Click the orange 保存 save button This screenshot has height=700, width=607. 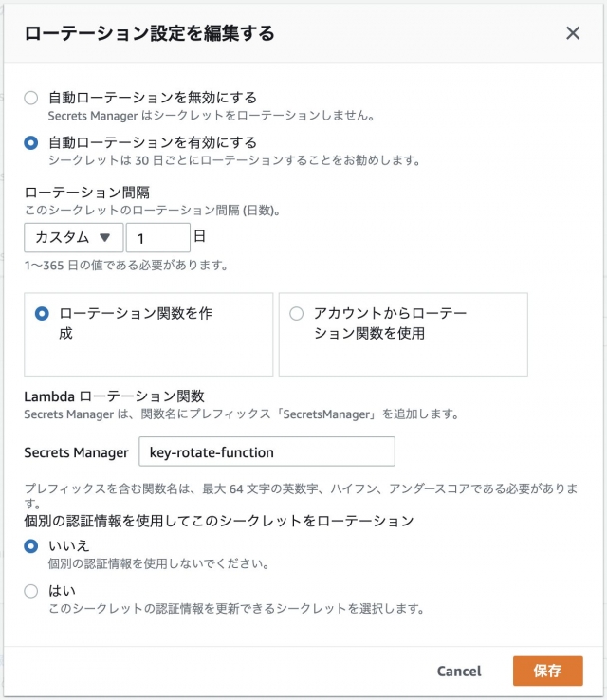(547, 671)
